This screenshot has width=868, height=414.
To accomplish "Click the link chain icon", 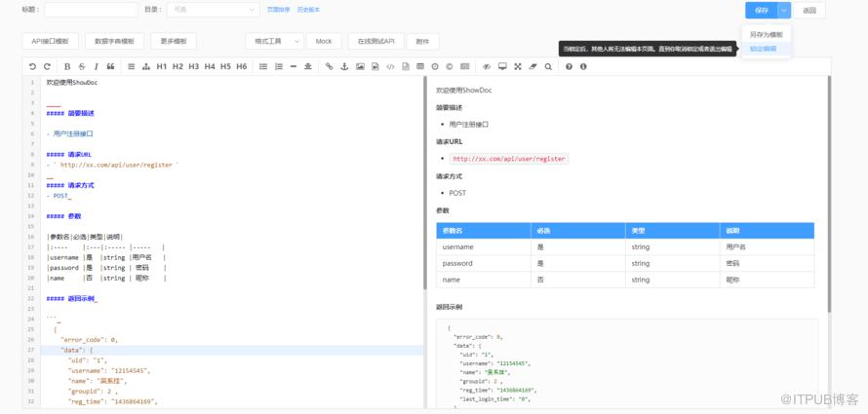I will (x=330, y=66).
